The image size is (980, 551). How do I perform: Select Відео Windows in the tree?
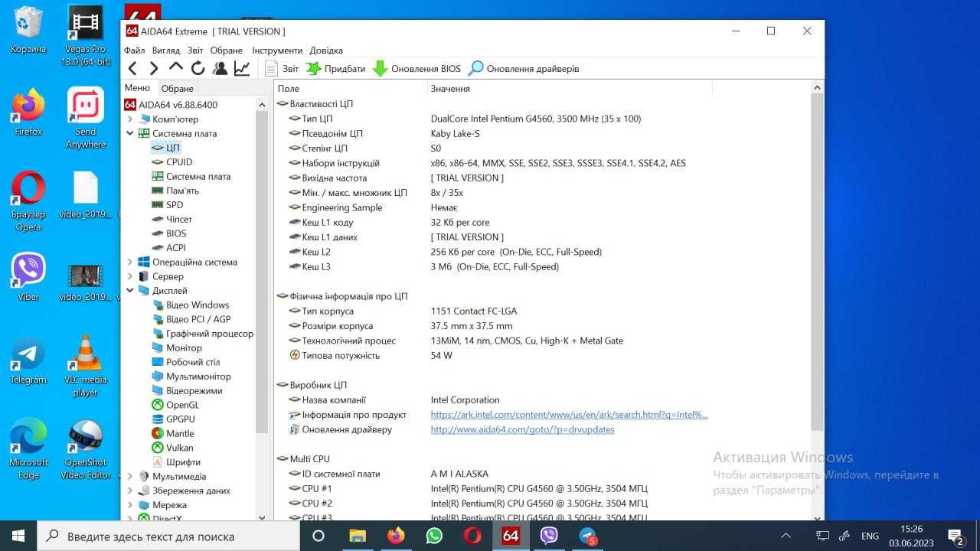point(198,305)
